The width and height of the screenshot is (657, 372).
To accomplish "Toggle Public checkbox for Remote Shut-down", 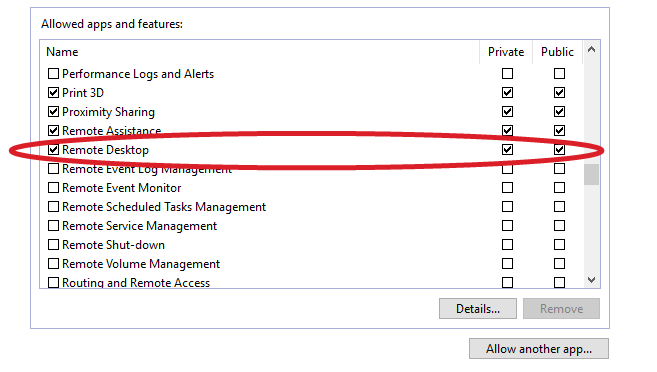I will [559, 245].
